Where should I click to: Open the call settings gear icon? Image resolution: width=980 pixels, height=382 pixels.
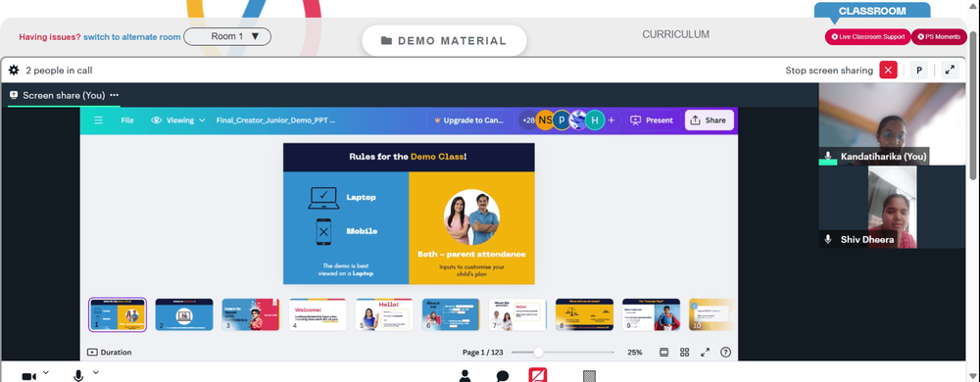14,70
